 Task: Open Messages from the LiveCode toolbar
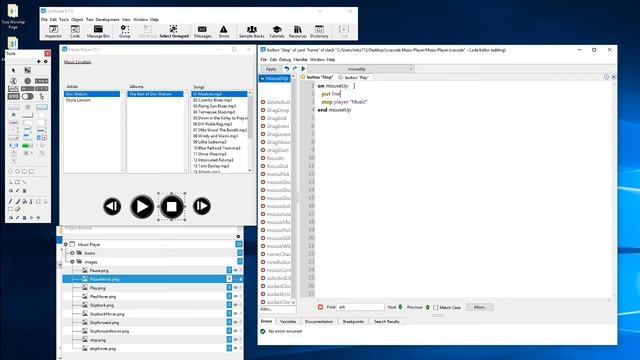pos(202,31)
